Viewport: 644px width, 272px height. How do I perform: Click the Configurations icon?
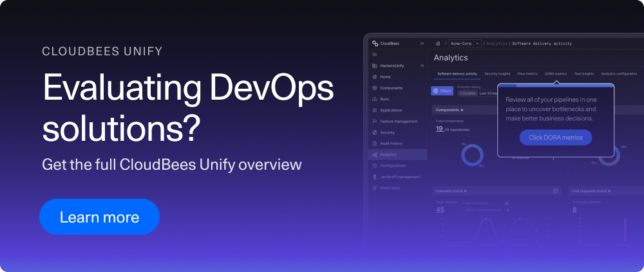tap(375, 166)
